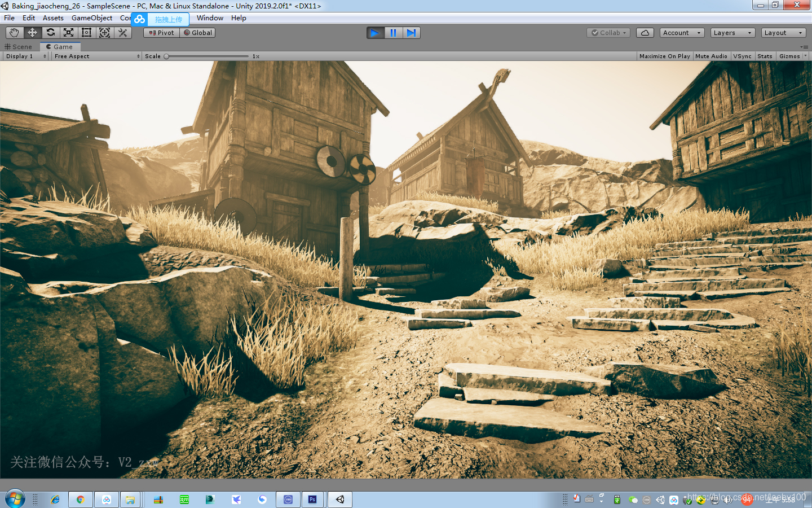Open the File menu
This screenshot has width=812, height=508.
coord(10,18)
